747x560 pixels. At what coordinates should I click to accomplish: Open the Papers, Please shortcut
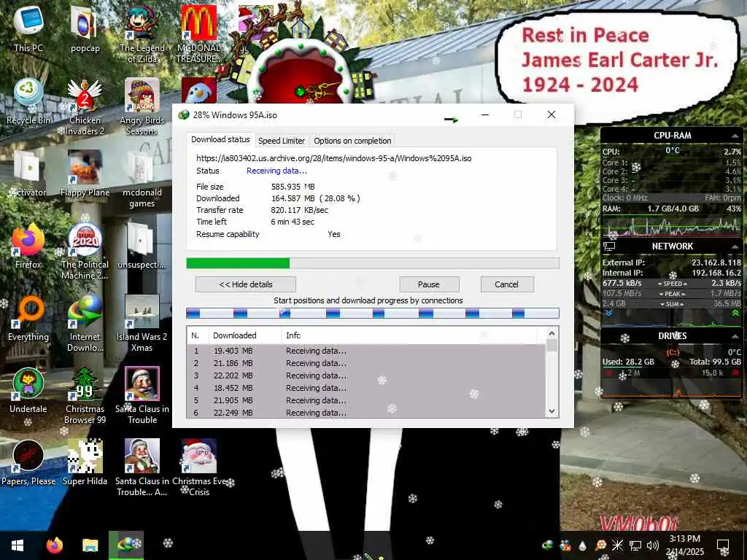[x=28, y=463]
